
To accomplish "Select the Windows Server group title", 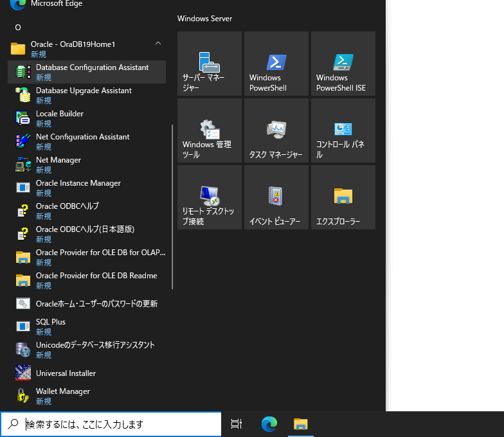I will pyautogui.click(x=204, y=19).
